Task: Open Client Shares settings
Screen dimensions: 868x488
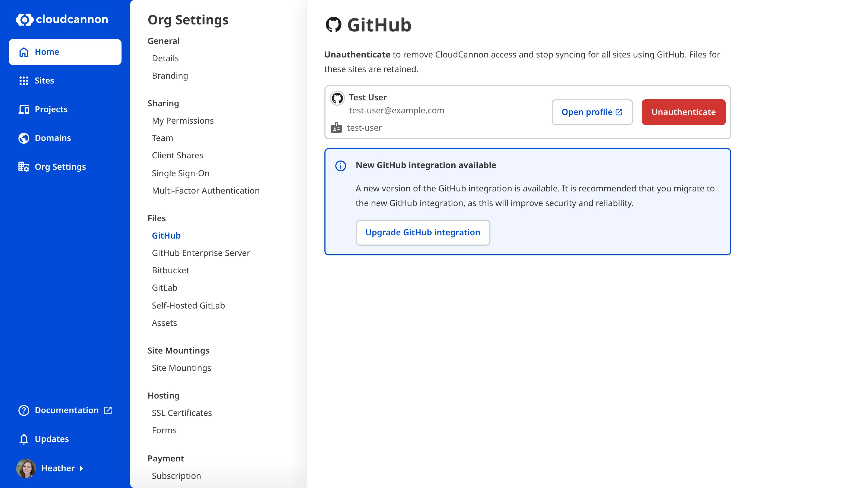Action: point(178,155)
